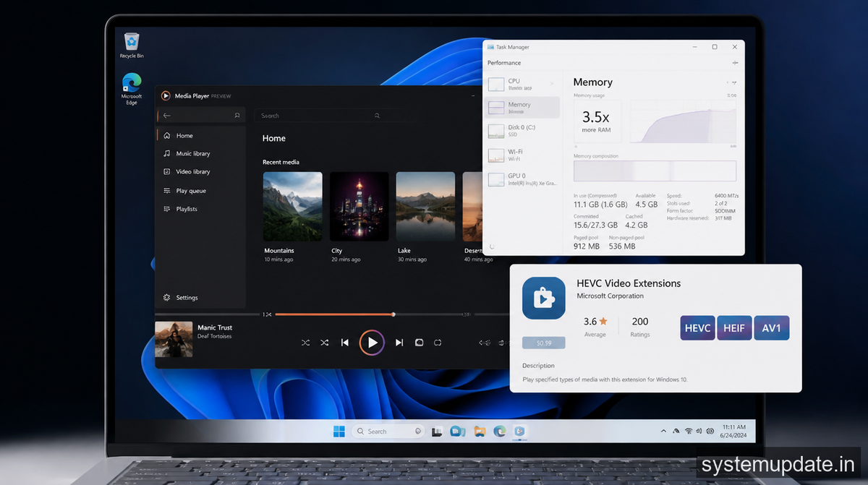
Task: Open the Microsoft Corporation publisher link
Action: 610,296
